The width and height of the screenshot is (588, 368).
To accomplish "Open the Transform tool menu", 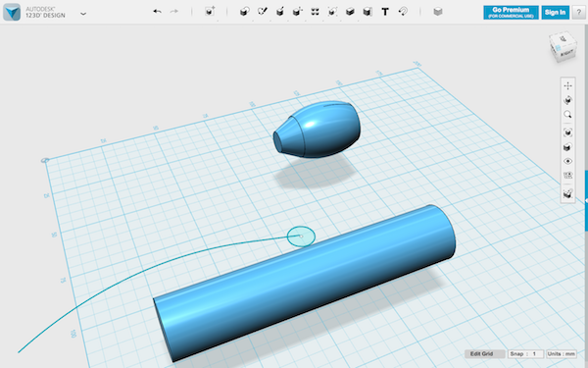I will point(210,11).
